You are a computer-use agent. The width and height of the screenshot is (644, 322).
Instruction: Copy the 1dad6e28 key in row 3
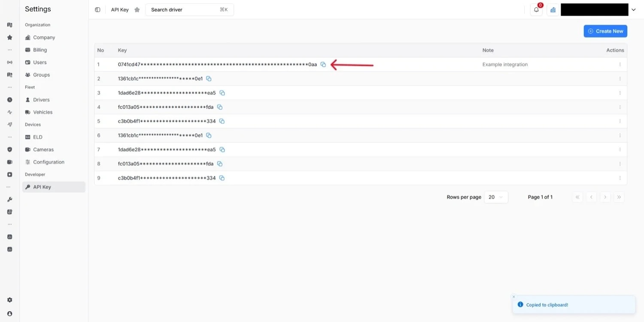click(x=222, y=93)
